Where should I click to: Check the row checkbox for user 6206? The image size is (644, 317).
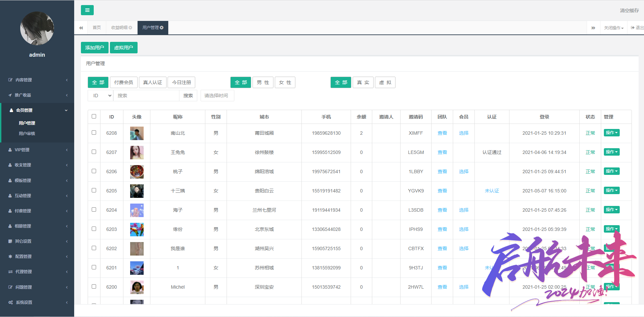[x=94, y=171]
